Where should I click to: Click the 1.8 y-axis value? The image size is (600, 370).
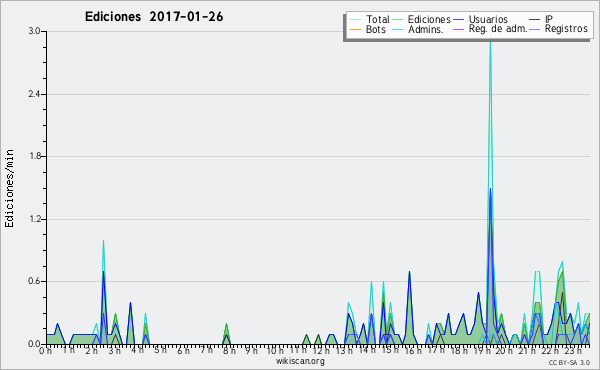pyautogui.click(x=34, y=156)
